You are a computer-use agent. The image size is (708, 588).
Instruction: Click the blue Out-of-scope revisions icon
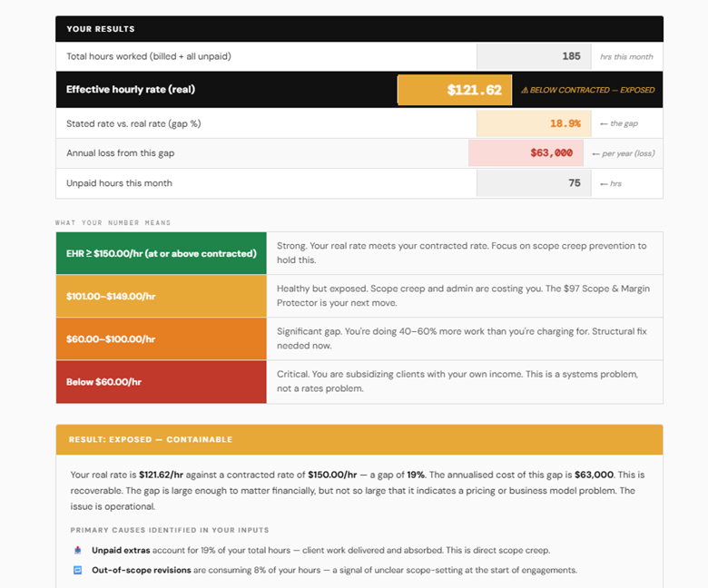(x=77, y=570)
